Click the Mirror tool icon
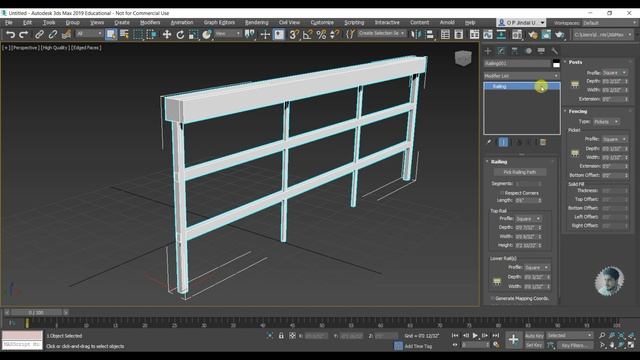Image resolution: width=640 pixels, height=360 pixels. point(416,35)
